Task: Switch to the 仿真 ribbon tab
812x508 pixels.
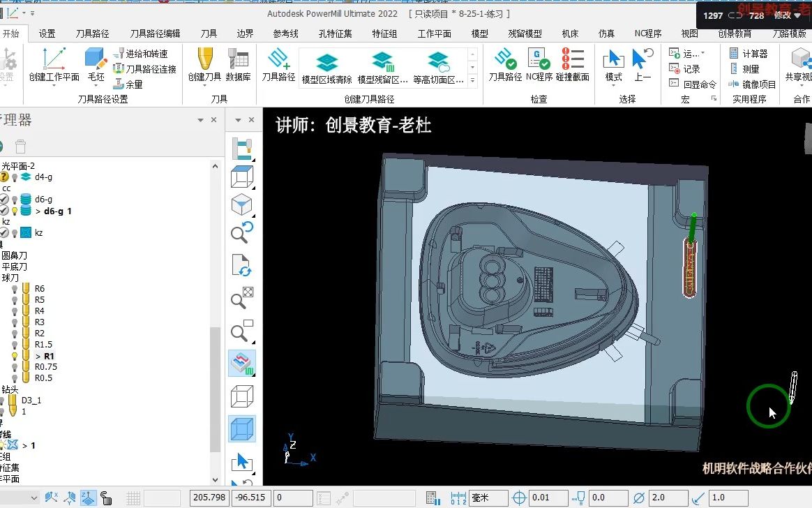Action: 606,32
